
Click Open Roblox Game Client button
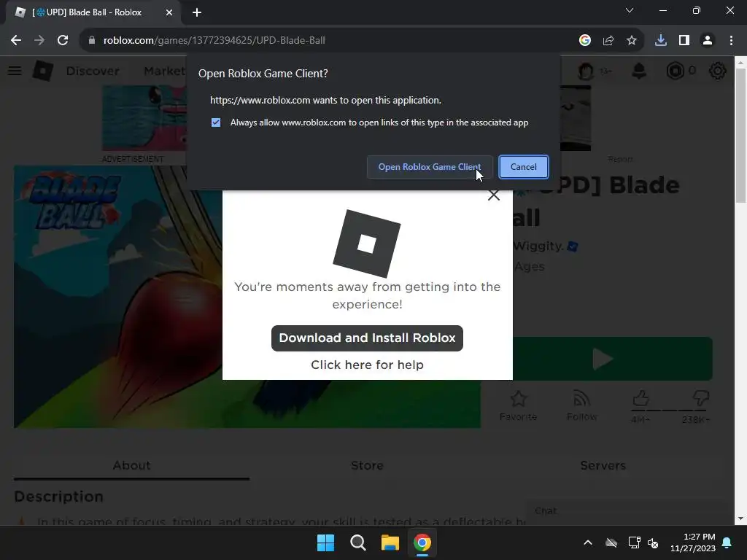pos(430,167)
